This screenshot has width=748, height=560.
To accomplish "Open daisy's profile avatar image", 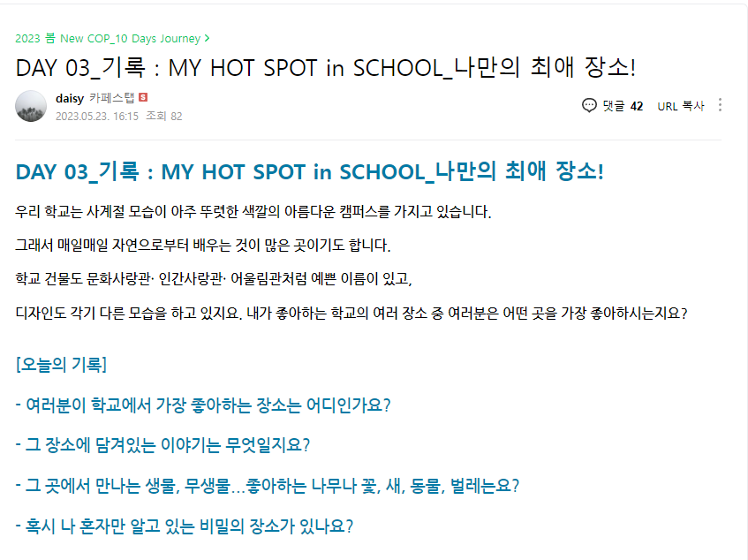I will coord(31,106).
